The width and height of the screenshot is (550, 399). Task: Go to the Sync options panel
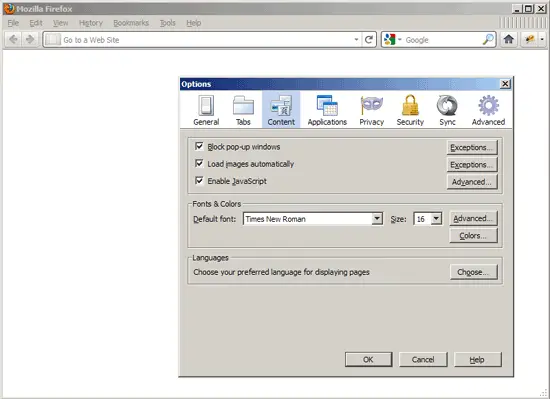447,110
